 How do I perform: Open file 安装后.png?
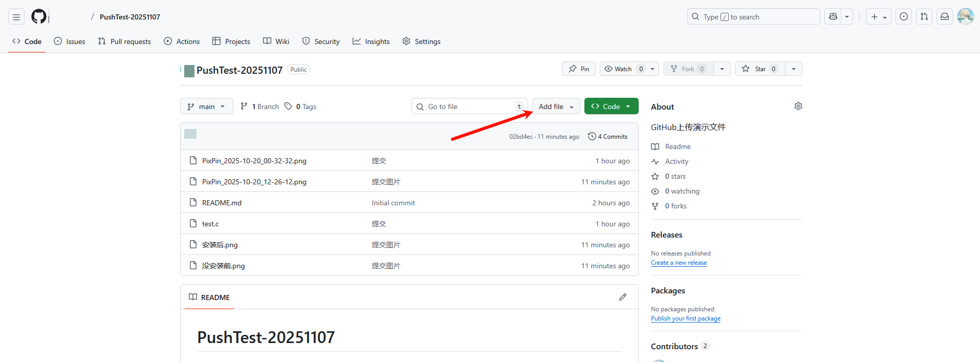click(220, 245)
